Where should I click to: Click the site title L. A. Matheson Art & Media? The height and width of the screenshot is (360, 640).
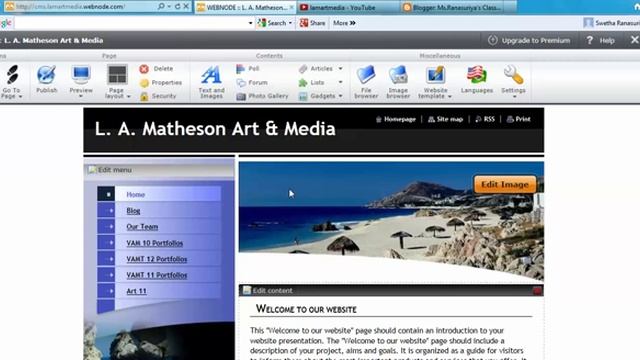(215, 129)
